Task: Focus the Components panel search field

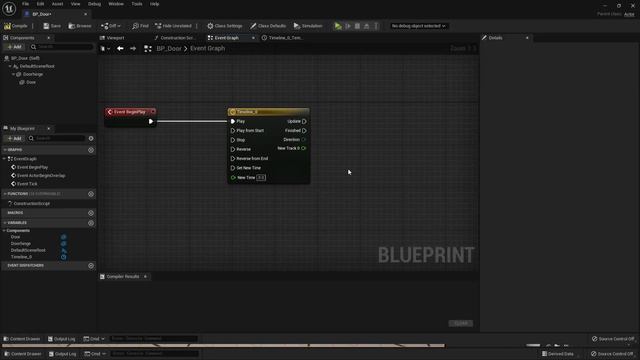Action: pos(62,47)
